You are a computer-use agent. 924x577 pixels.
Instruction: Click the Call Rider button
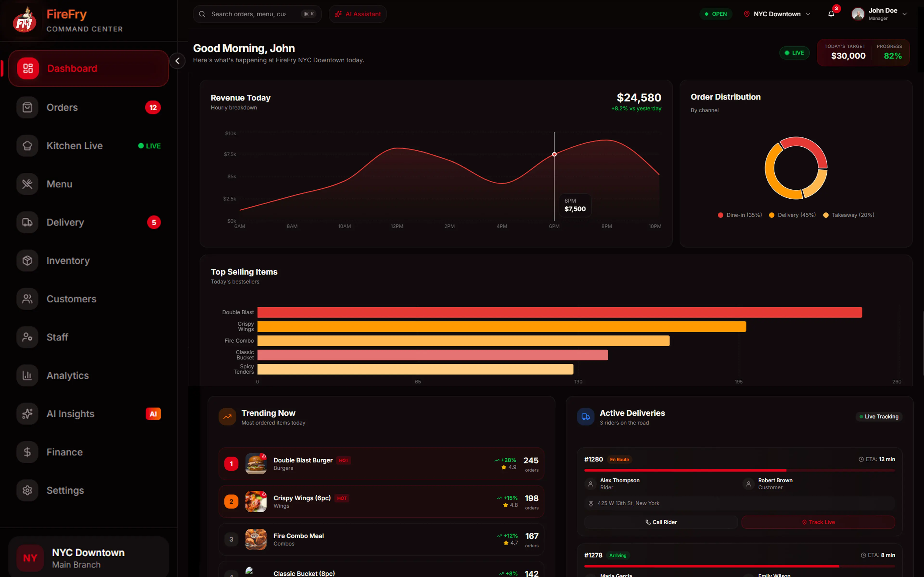click(x=661, y=522)
